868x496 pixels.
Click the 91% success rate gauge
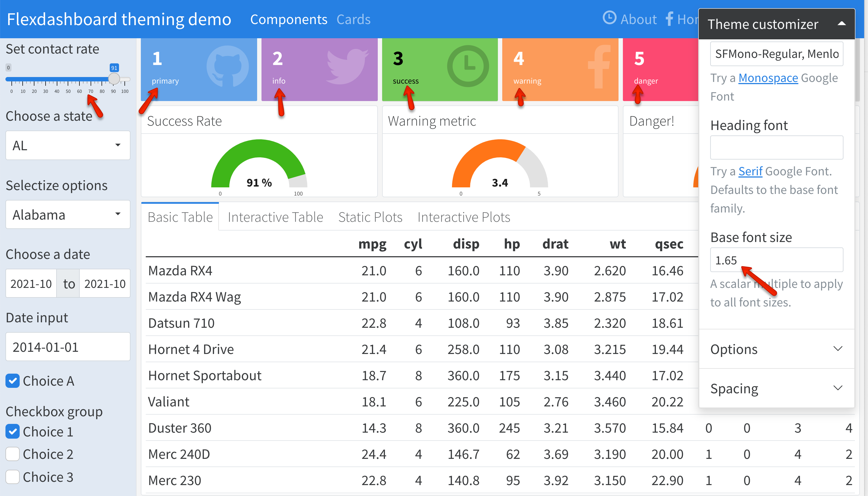point(259,167)
